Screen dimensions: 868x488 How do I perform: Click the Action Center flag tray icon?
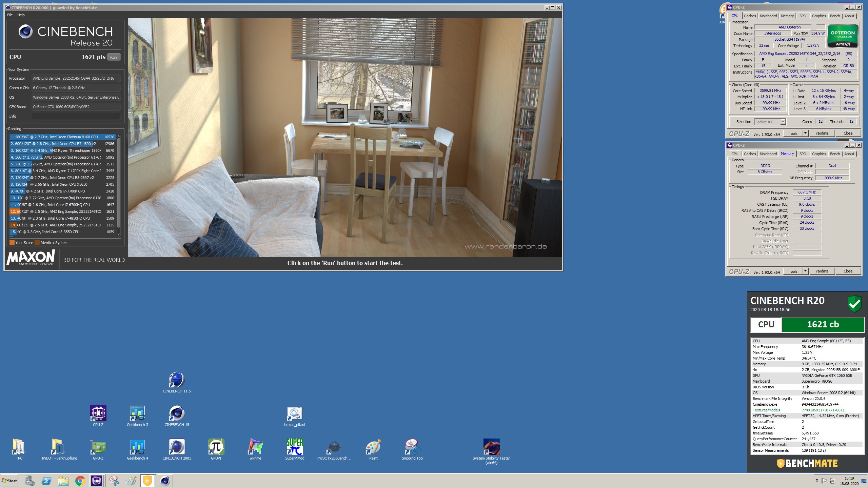point(824,481)
